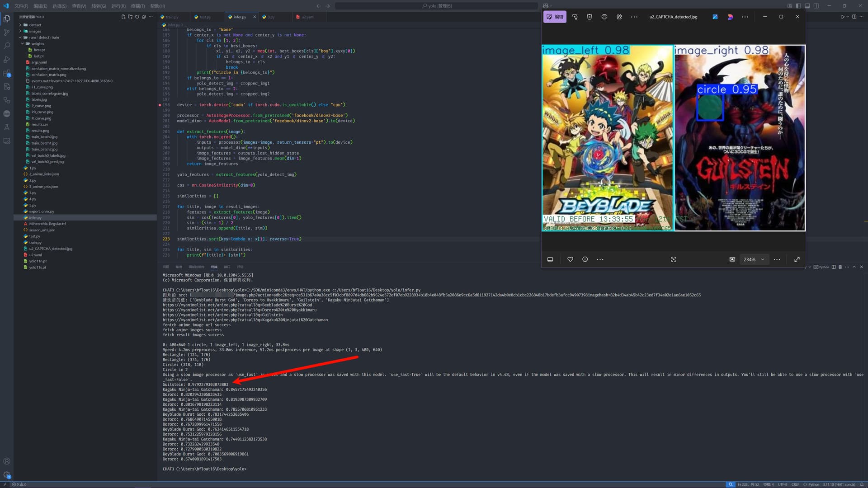Go forward with navigation arrow

coord(328,6)
